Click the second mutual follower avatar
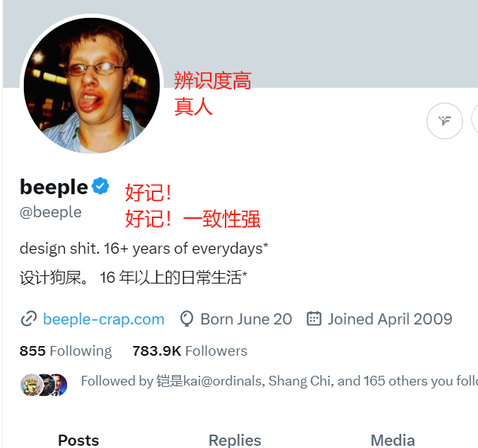The width and height of the screenshot is (478, 448). (x=45, y=385)
